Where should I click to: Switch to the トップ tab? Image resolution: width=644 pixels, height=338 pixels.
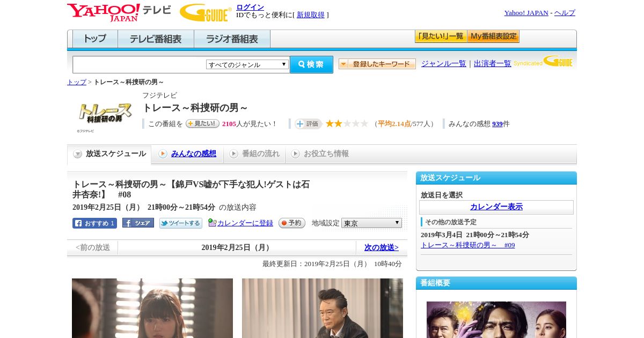coord(95,39)
